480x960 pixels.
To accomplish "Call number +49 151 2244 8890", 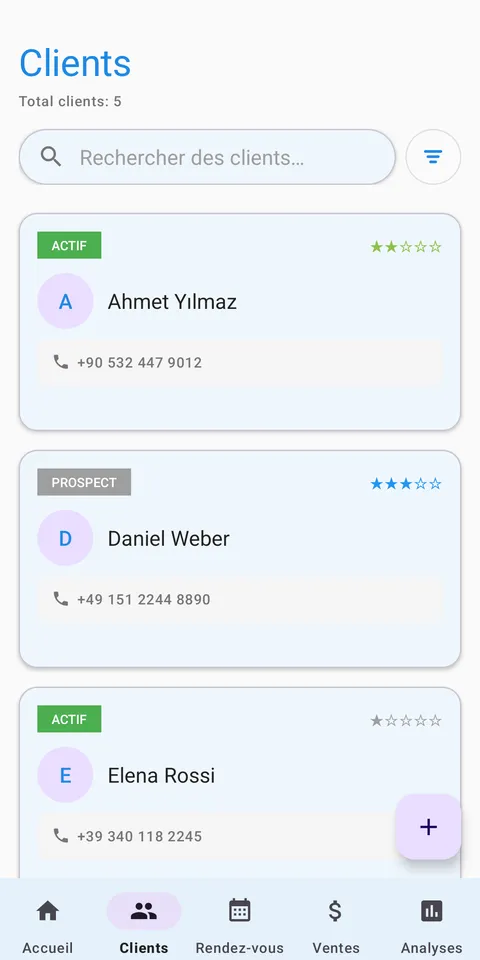I will click(x=143, y=599).
